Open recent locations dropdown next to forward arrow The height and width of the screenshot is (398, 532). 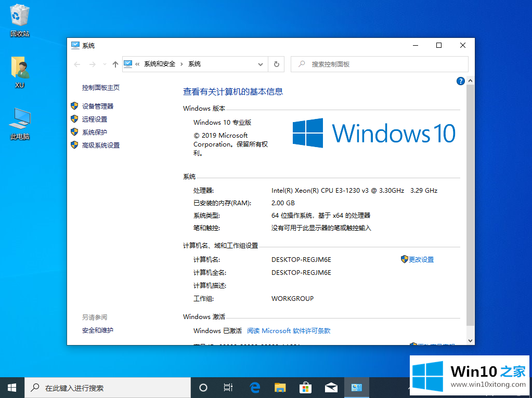(x=105, y=64)
